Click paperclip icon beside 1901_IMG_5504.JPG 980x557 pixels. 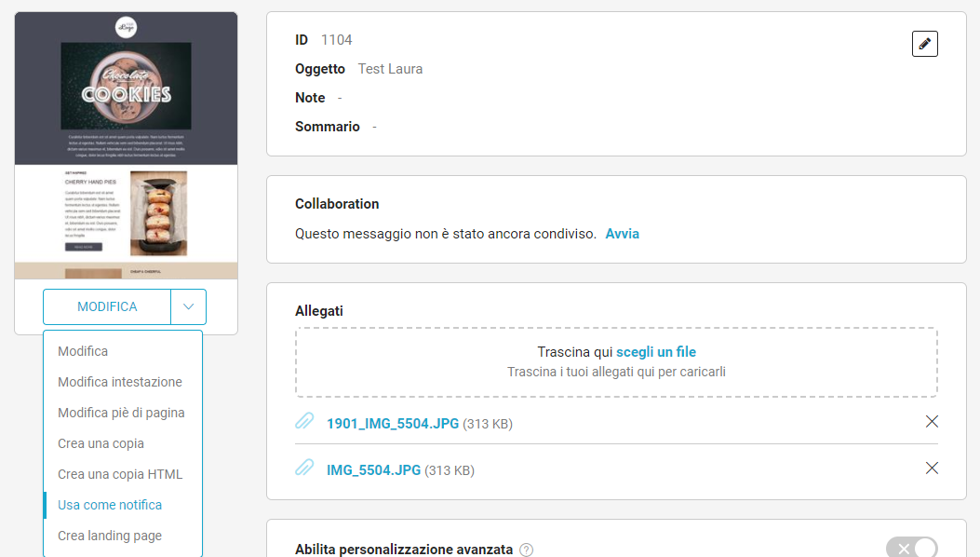tap(304, 422)
